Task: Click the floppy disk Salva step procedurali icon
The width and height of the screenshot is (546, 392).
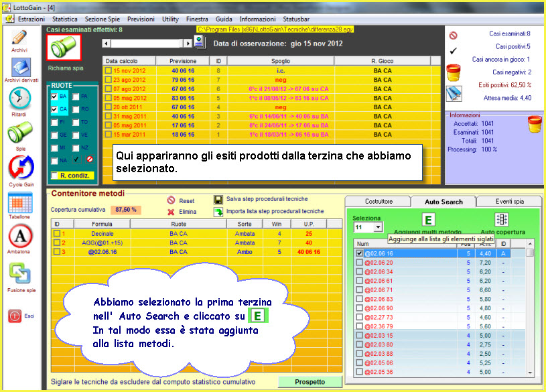Action: tap(218, 200)
